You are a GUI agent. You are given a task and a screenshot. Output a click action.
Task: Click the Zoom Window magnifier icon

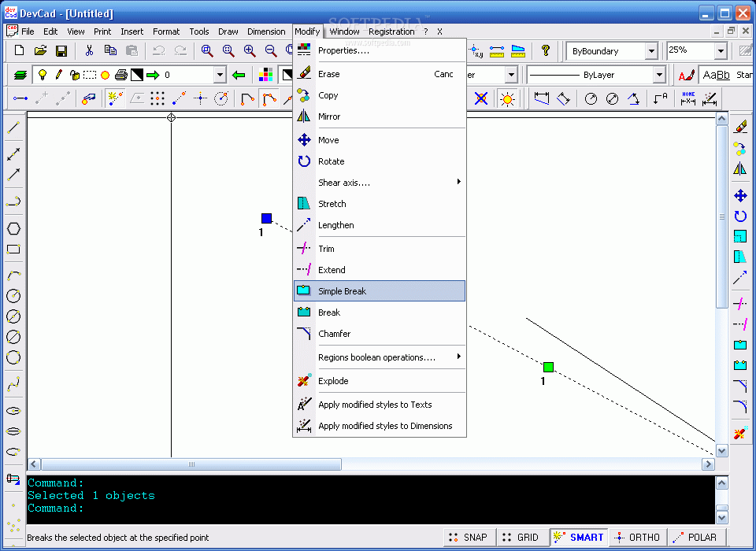pyautogui.click(x=207, y=50)
